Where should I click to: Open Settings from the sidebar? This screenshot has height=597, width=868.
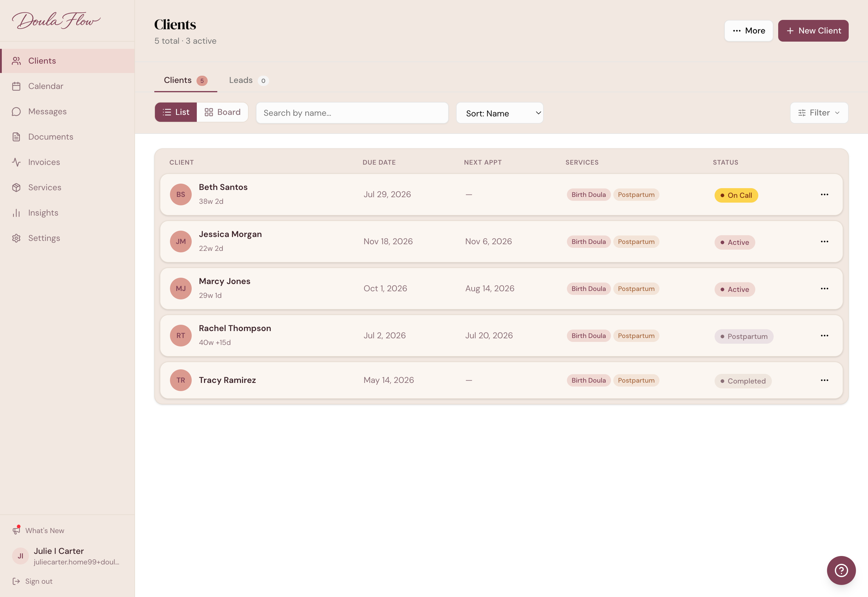[x=67, y=238]
